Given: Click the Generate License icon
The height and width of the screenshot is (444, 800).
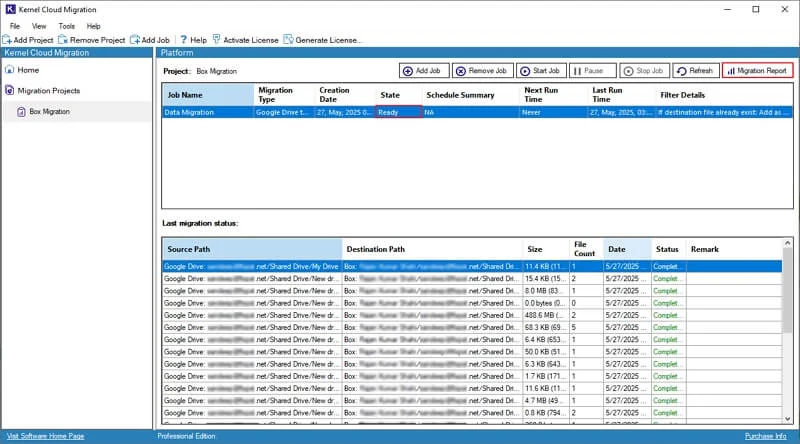Looking at the screenshot, I should point(288,39).
